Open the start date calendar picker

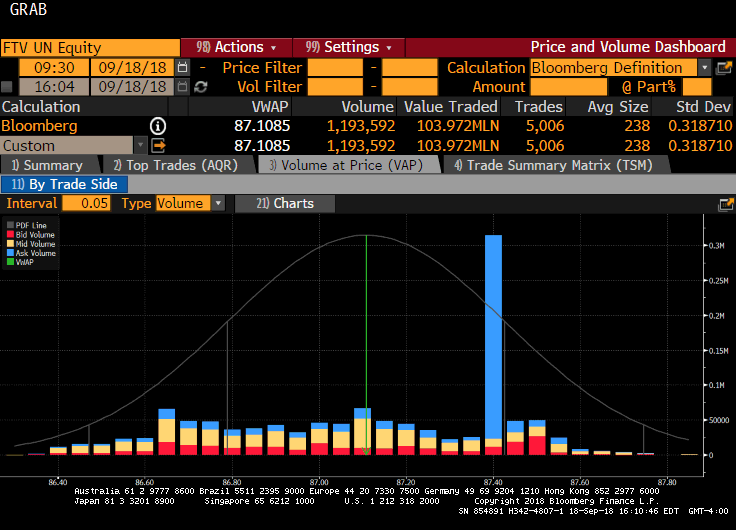click(x=182, y=67)
